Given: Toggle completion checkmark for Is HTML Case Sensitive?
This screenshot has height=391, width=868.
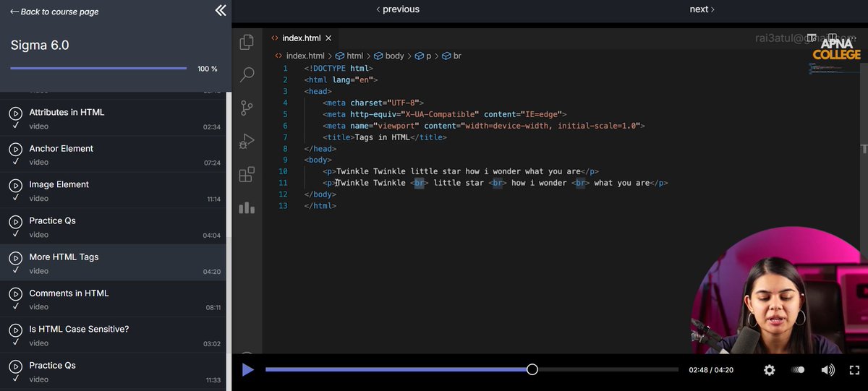Looking at the screenshot, I should click(15, 343).
